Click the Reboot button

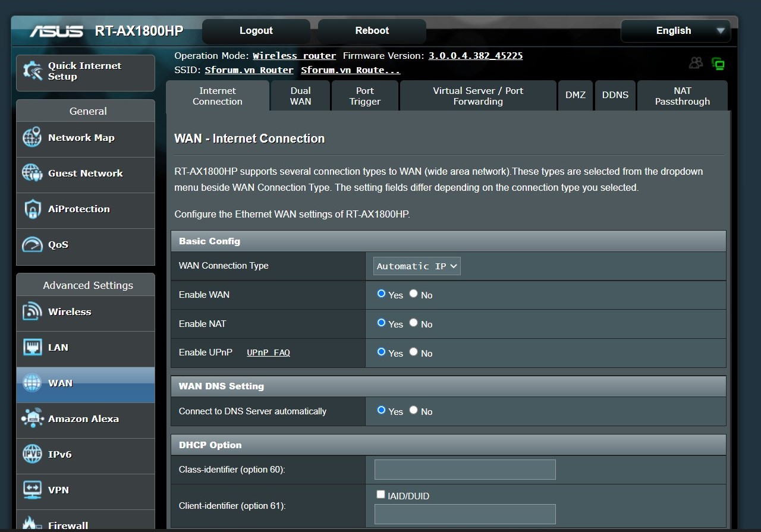(372, 31)
